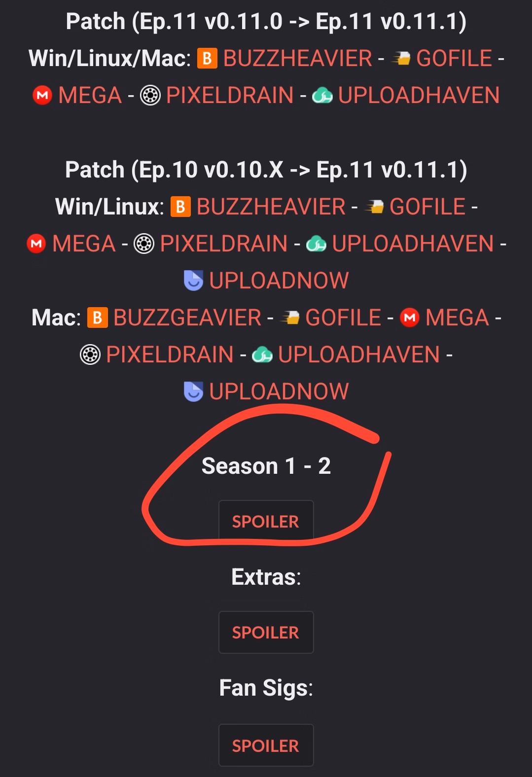Open the PIXELDRAIN link in the Mac section
Viewport: 532px width, 777px height.
point(170,354)
